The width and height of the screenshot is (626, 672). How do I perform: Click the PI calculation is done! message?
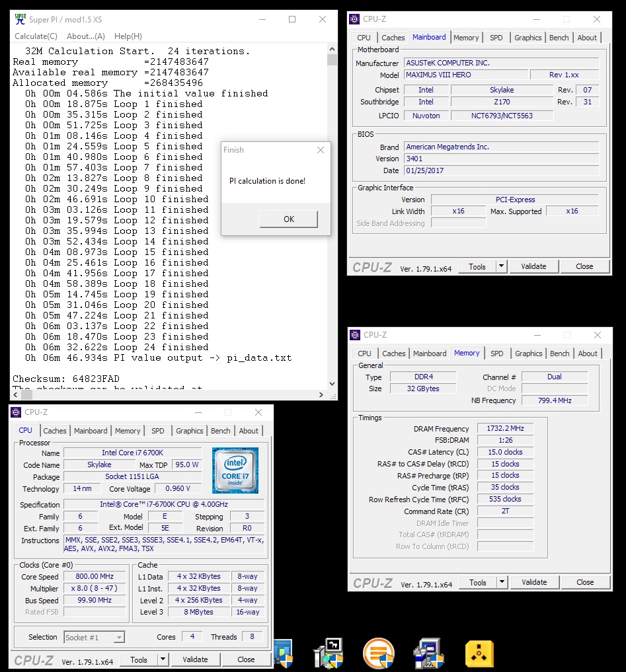(x=267, y=181)
